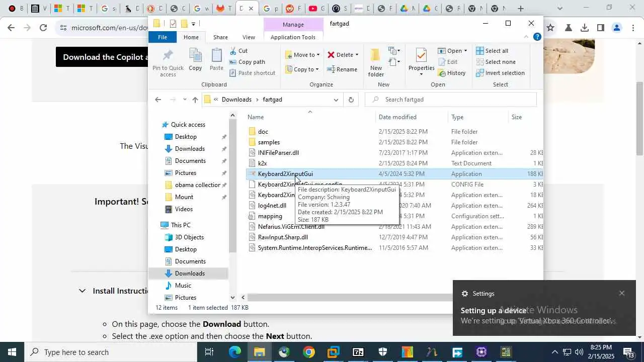The image size is (644, 362).
Task: Click the up-one-level arrow
Action: [195, 100]
